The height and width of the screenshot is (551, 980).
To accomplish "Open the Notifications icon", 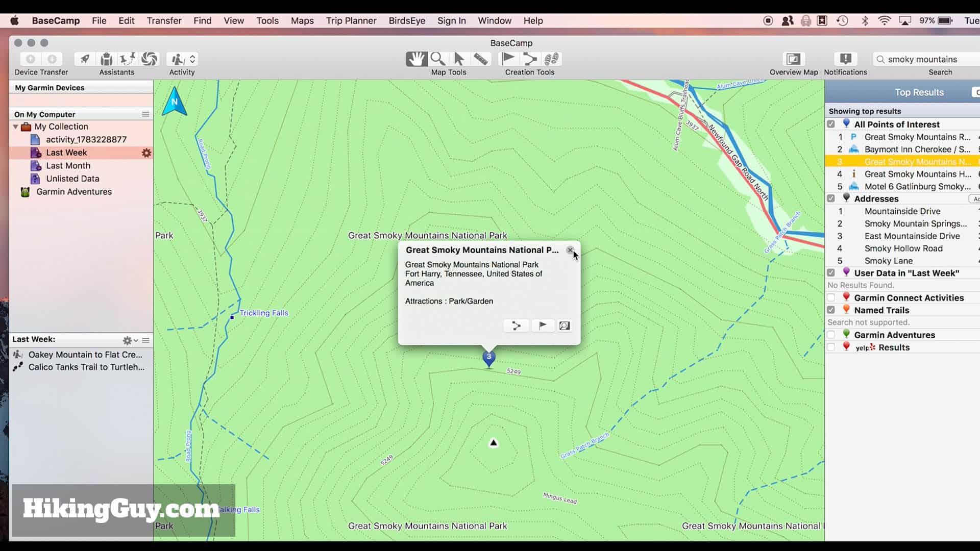I will click(845, 59).
